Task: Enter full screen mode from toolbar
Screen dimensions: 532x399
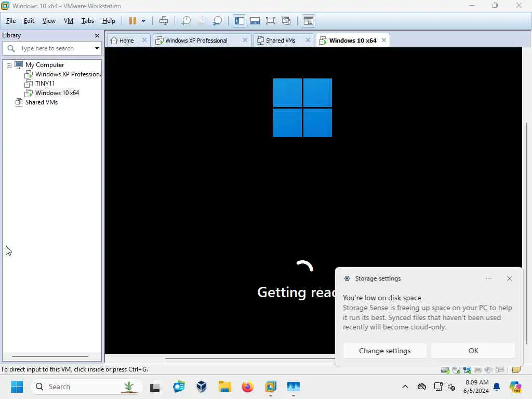Action: click(x=270, y=21)
